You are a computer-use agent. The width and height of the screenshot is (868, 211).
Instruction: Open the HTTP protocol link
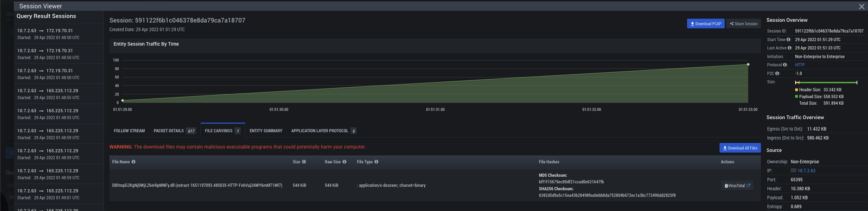(x=800, y=65)
